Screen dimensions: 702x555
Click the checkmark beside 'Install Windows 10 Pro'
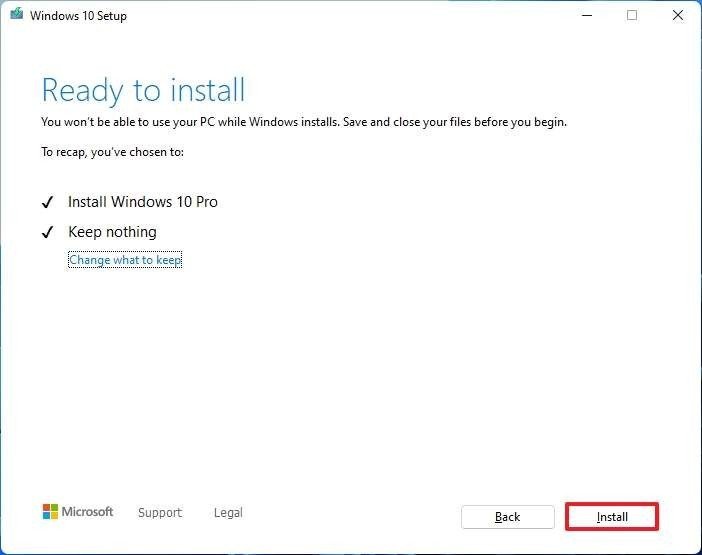pos(47,202)
